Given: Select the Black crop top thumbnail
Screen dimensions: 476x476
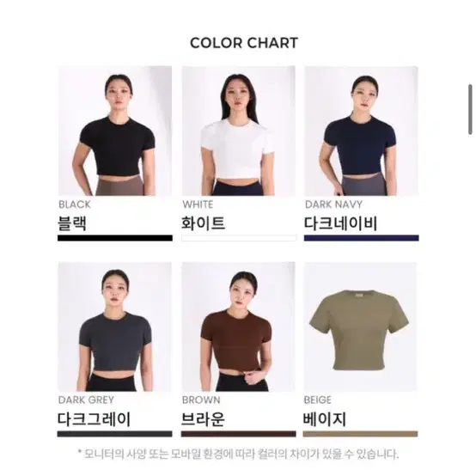Looking at the screenshot, I should [115, 131].
